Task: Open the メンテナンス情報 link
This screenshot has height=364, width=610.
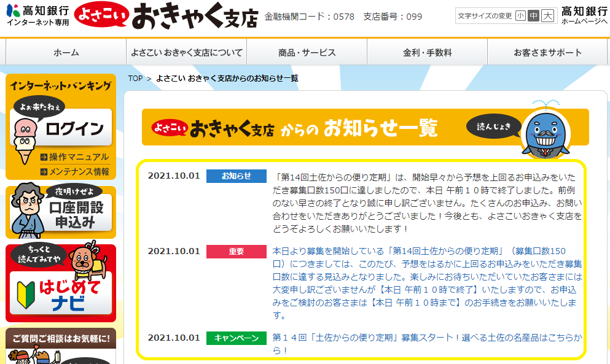Action: coord(79,171)
